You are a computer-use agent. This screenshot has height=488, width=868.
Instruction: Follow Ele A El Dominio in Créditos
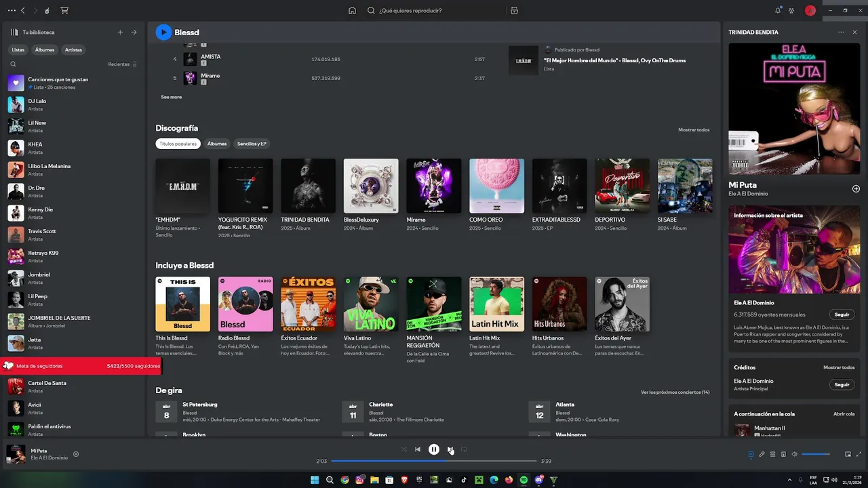(842, 384)
